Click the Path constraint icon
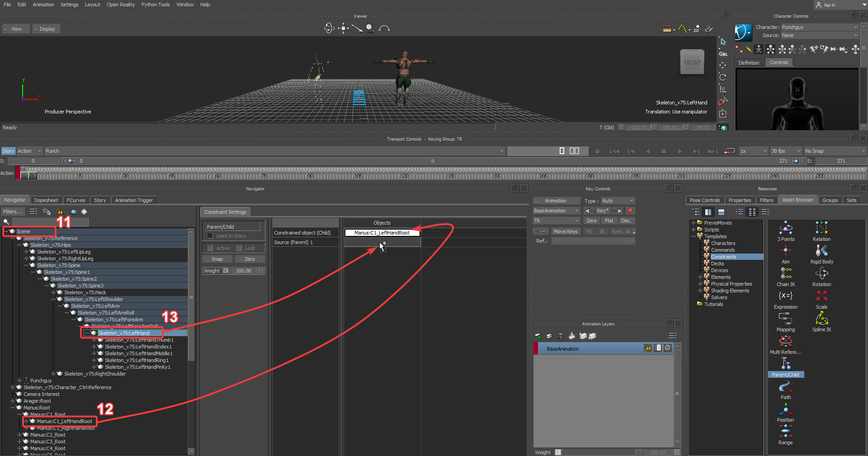Image resolution: width=868 pixels, height=456 pixels. pyautogui.click(x=786, y=387)
